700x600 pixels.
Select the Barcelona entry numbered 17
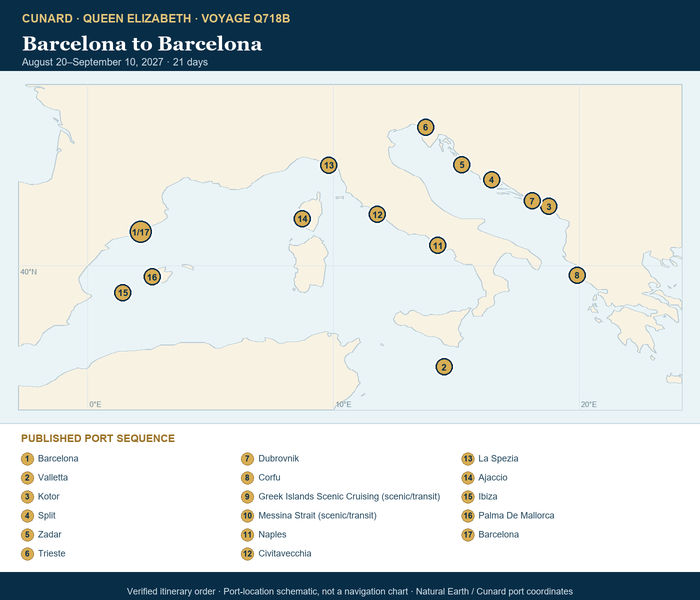tap(498, 534)
